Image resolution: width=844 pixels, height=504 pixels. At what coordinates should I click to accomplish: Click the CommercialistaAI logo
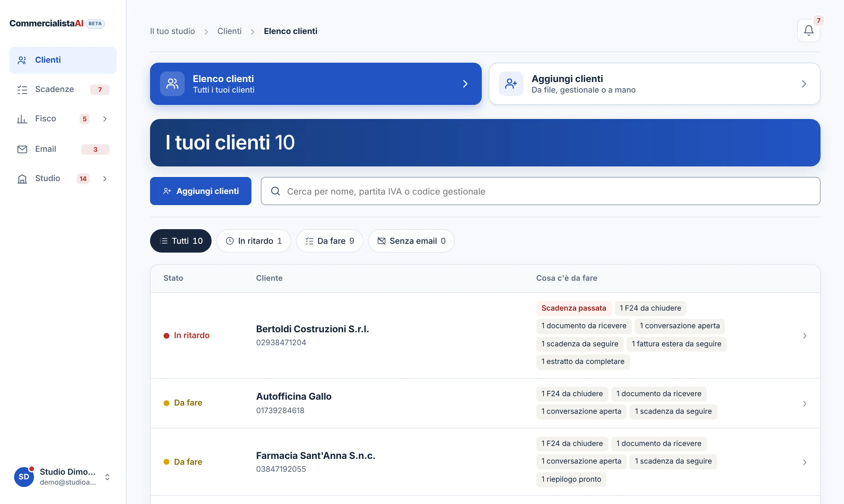(x=46, y=23)
